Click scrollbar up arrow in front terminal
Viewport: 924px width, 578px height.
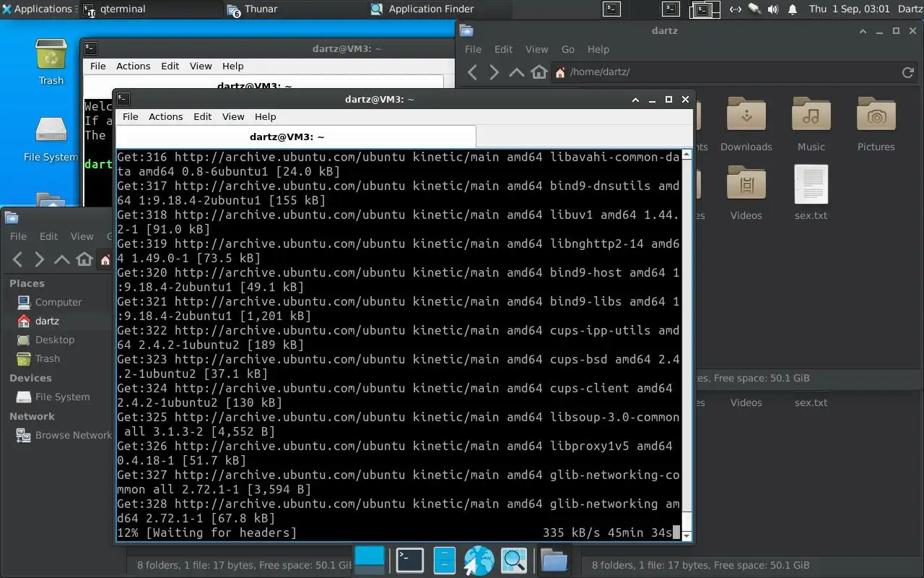pos(687,154)
